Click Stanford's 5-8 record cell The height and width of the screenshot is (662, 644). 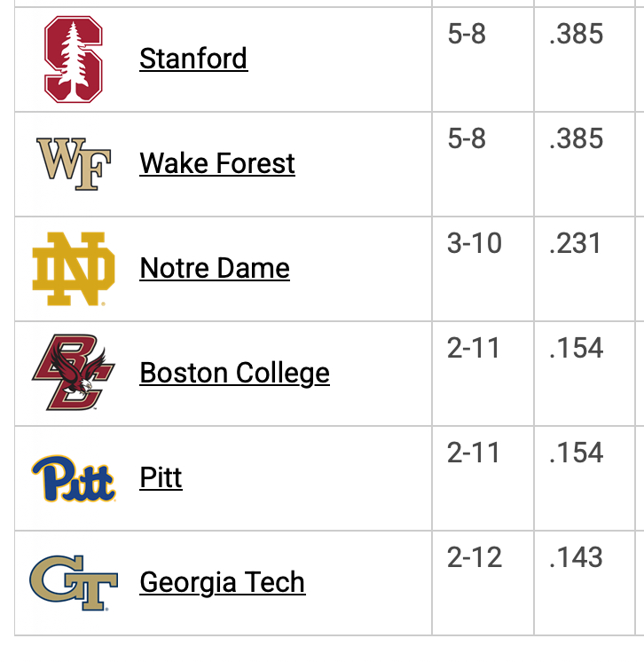[x=467, y=35]
